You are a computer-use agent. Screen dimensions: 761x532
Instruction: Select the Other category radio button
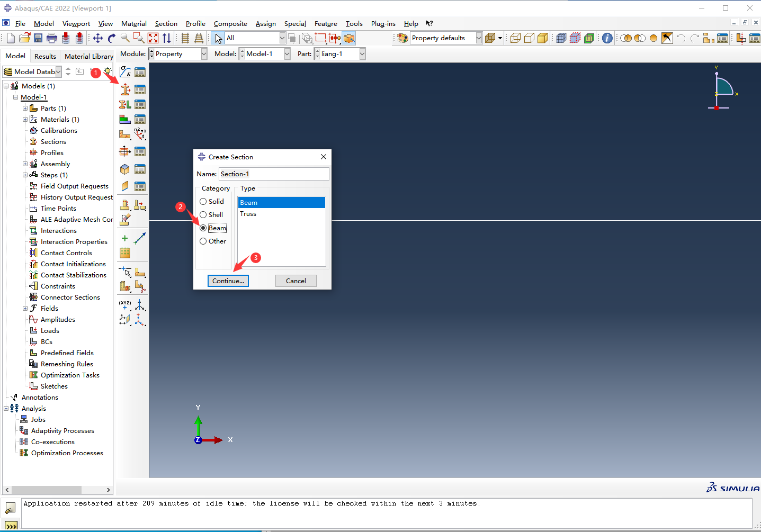pos(203,241)
